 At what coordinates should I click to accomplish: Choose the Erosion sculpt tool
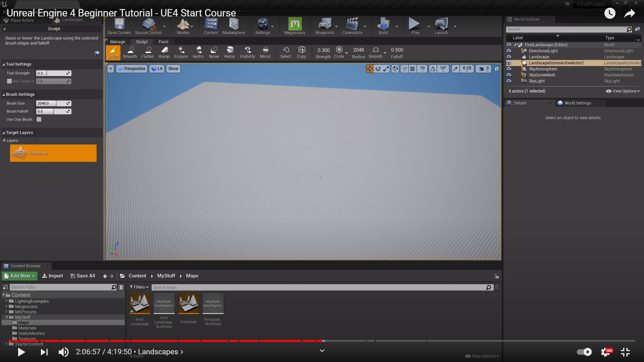click(181, 53)
